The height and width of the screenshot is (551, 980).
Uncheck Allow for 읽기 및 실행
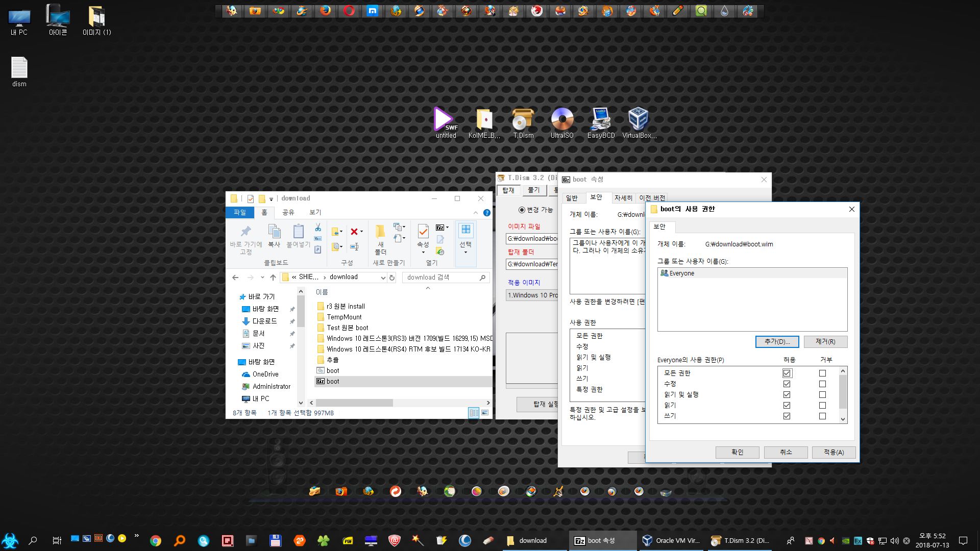(787, 395)
